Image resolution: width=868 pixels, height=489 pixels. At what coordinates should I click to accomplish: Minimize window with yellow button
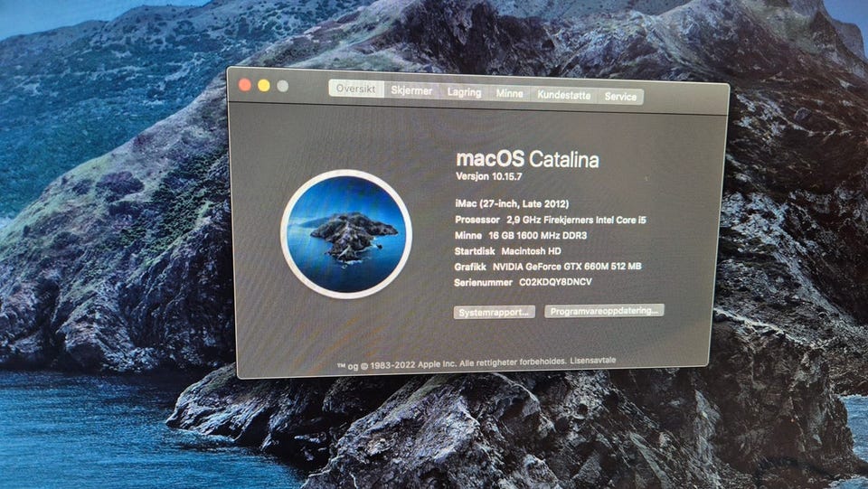264,86
